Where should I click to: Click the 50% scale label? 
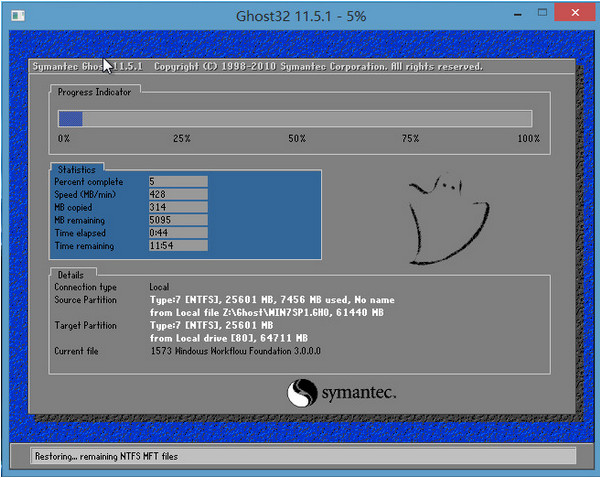(x=297, y=139)
